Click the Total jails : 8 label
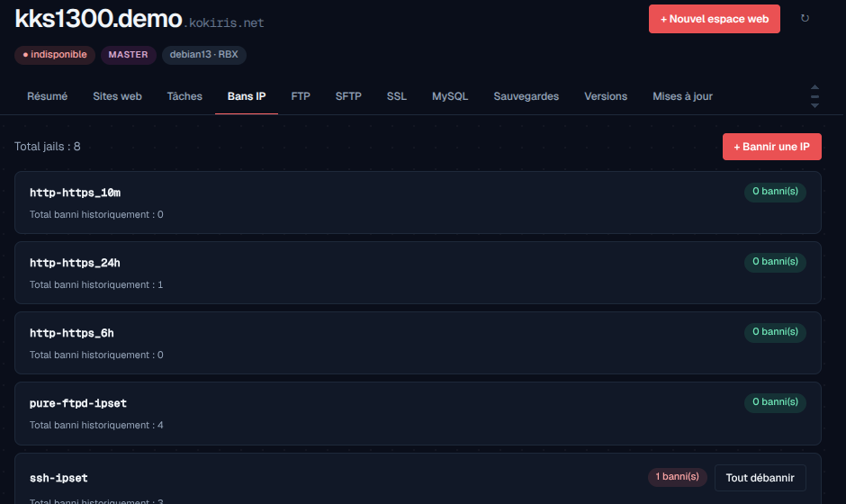Image resolution: width=846 pixels, height=504 pixels. [x=48, y=147]
